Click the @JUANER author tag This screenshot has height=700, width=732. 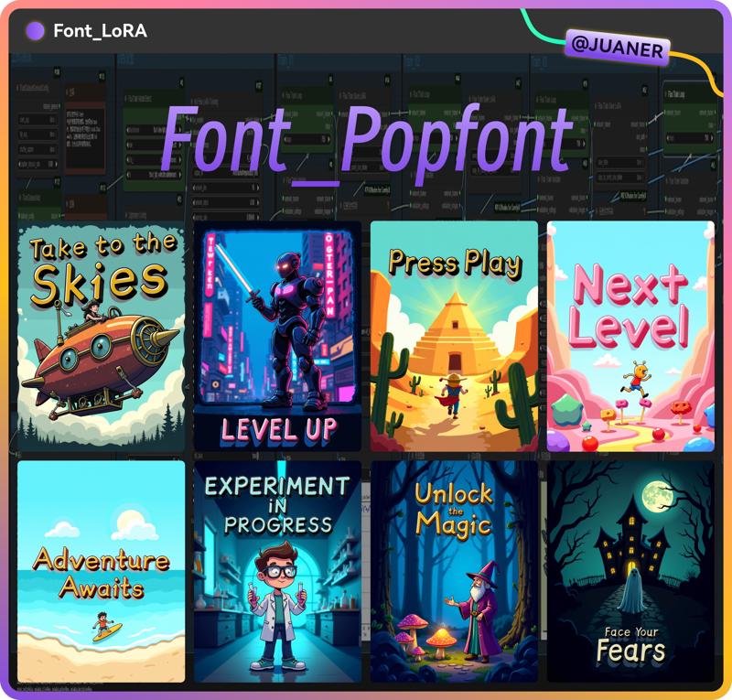pyautogui.click(x=617, y=48)
